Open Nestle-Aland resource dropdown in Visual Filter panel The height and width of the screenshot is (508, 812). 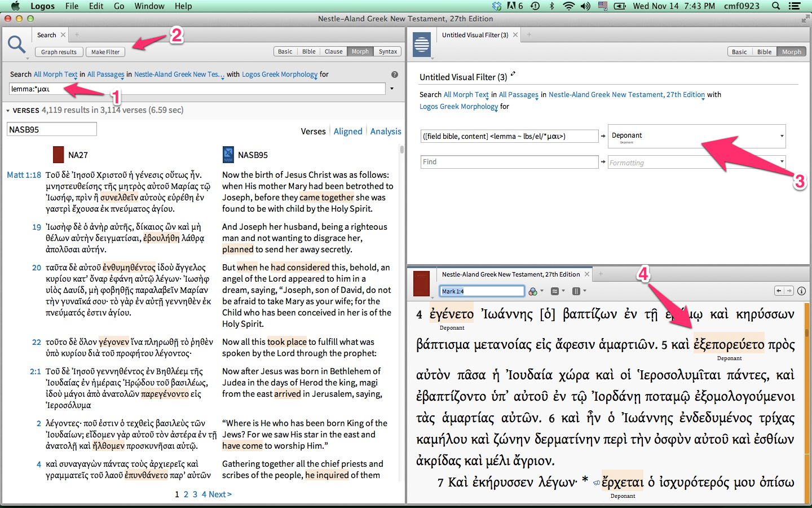(627, 95)
